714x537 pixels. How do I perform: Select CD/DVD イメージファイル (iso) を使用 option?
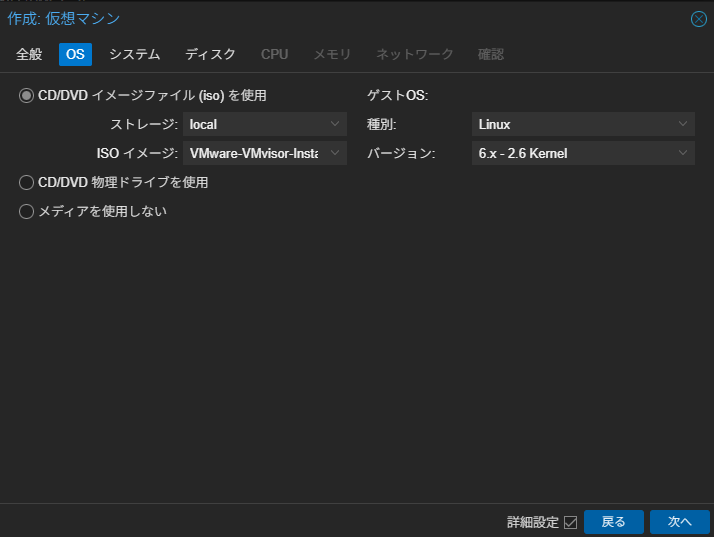point(27,96)
